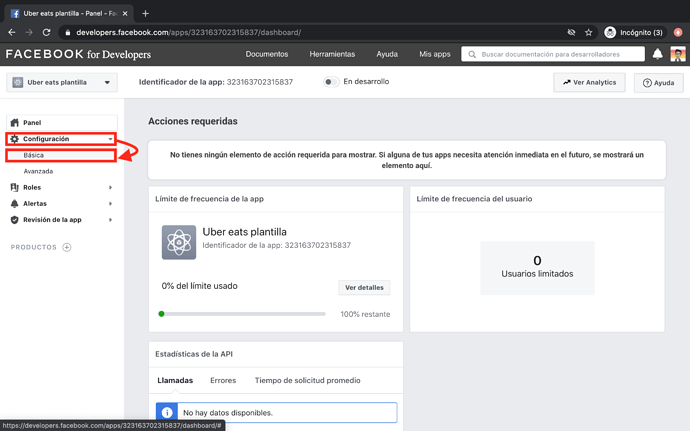The image size is (690, 431).
Task: Click the notifications bell in header
Action: pyautogui.click(x=657, y=54)
